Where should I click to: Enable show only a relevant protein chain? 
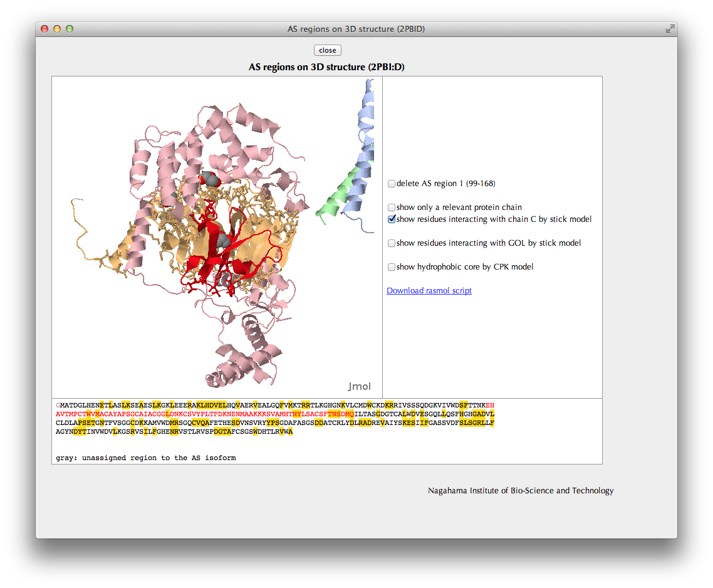(392, 207)
